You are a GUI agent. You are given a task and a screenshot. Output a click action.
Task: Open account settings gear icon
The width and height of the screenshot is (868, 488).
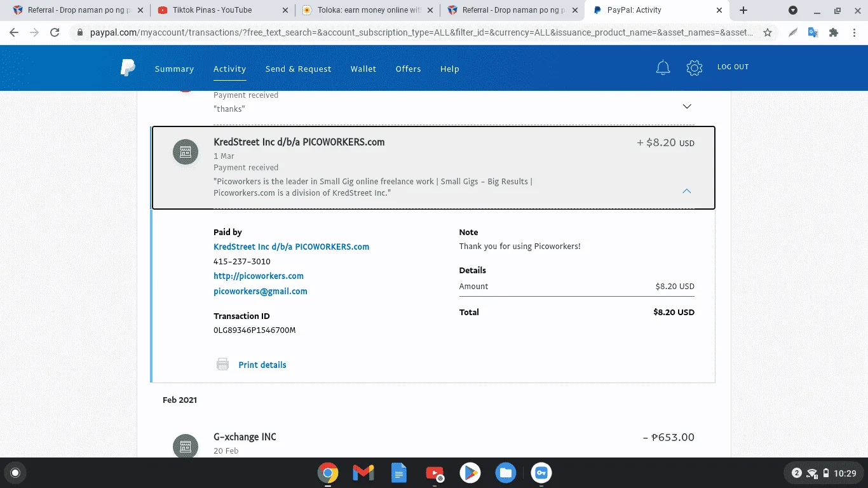point(695,68)
